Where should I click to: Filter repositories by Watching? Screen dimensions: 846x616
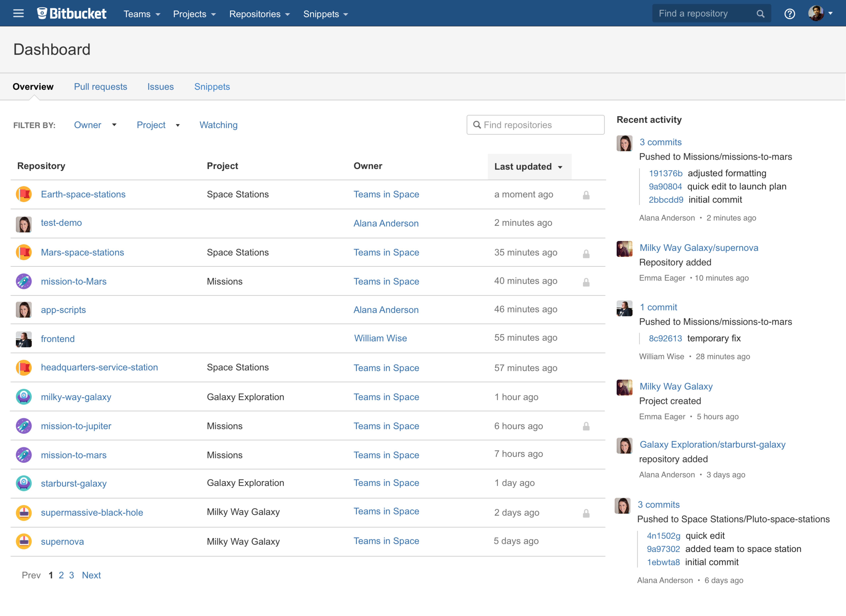pos(218,125)
